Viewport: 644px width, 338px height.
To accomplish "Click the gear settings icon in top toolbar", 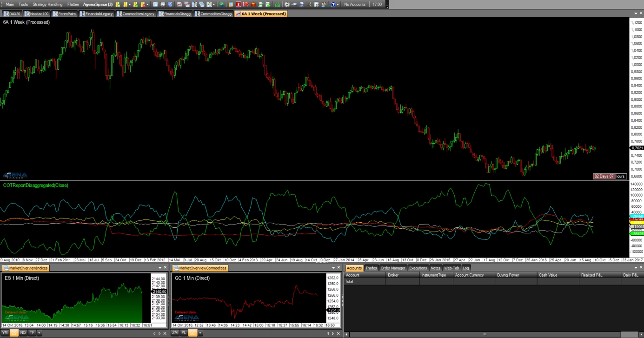I will (x=287, y=4).
